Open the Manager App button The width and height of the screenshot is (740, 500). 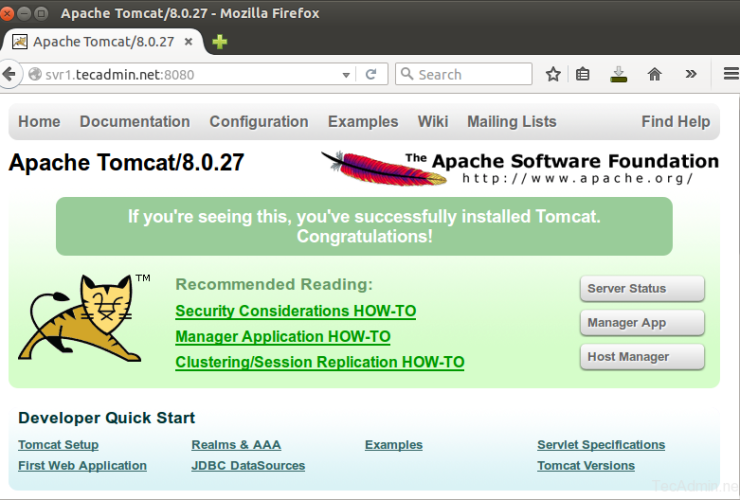click(642, 323)
